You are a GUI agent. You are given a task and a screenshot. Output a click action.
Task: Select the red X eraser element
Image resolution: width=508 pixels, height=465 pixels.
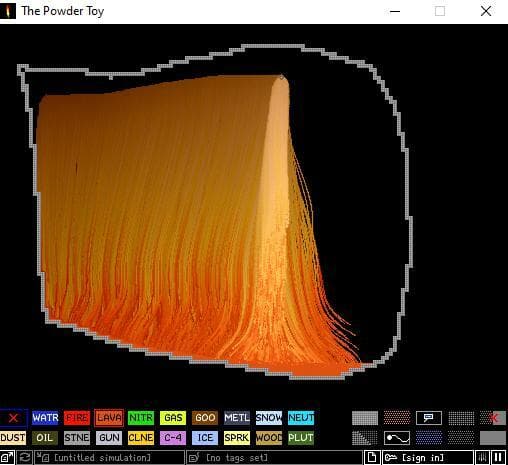[13, 418]
